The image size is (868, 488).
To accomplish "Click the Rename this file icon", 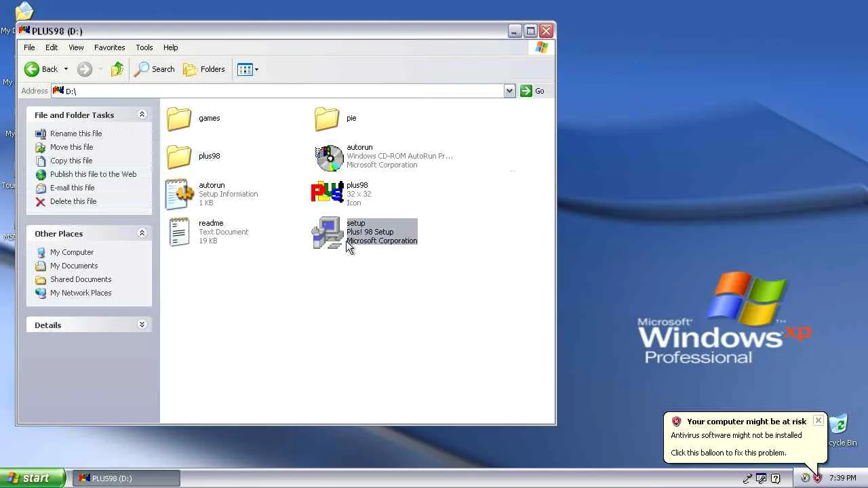I will pyautogui.click(x=41, y=134).
